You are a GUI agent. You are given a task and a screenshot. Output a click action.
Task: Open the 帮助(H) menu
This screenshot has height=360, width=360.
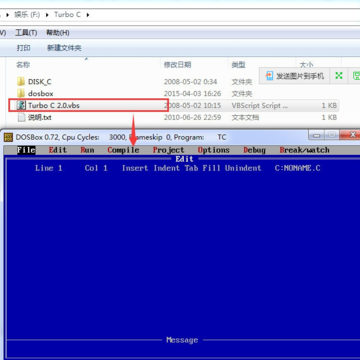58,33
